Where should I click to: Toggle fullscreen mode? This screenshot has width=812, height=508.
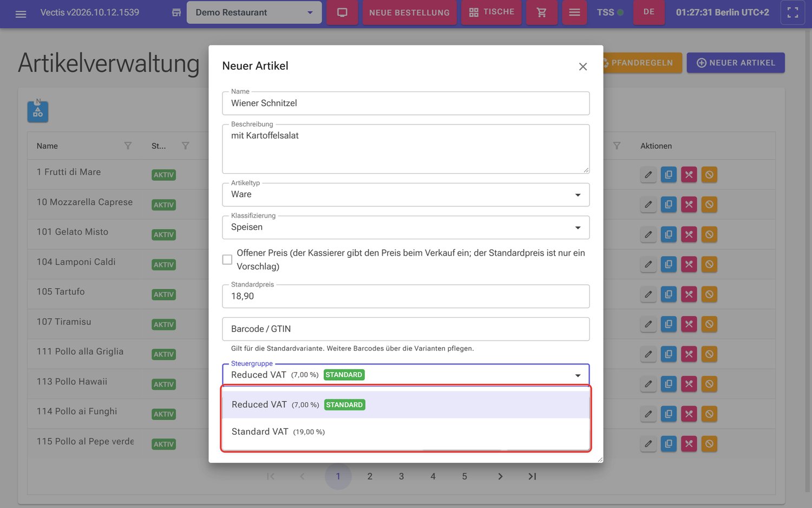[793, 12]
